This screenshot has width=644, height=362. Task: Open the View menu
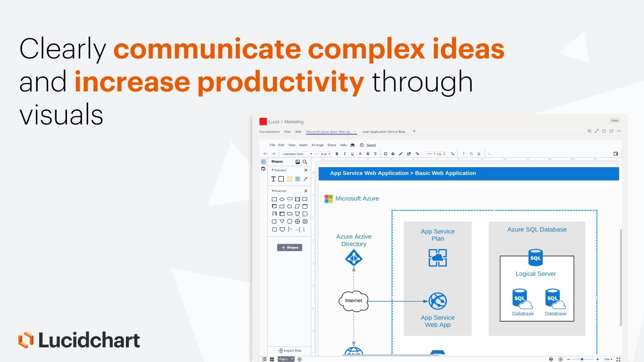tap(292, 145)
